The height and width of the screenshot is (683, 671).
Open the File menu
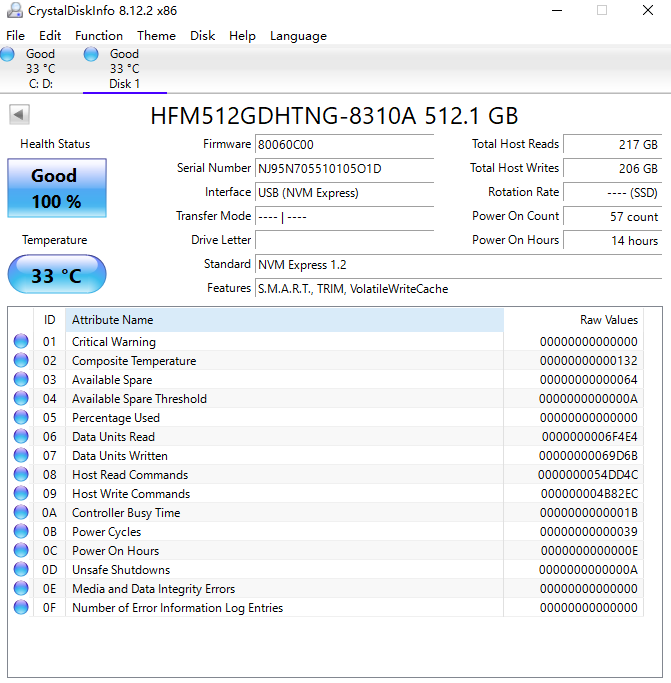(15, 36)
